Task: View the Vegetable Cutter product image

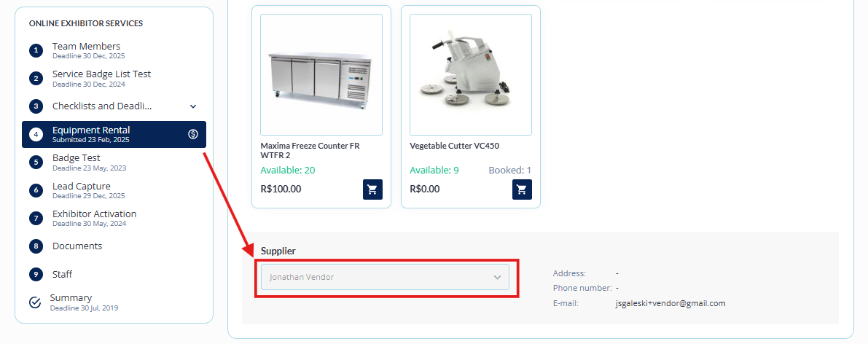Action: [471, 75]
